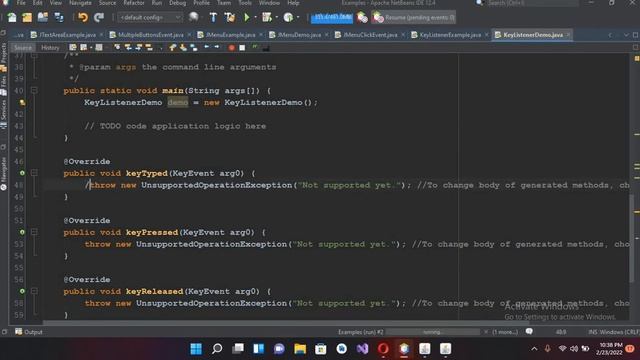640x360 pixels.
Task: Collapse the keyPressed method code fold
Action: click(x=34, y=232)
